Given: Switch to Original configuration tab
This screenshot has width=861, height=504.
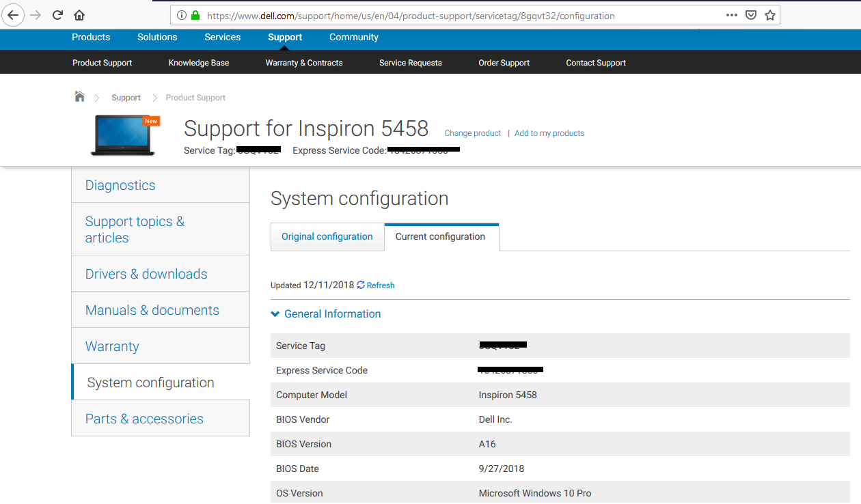Looking at the screenshot, I should coord(327,237).
